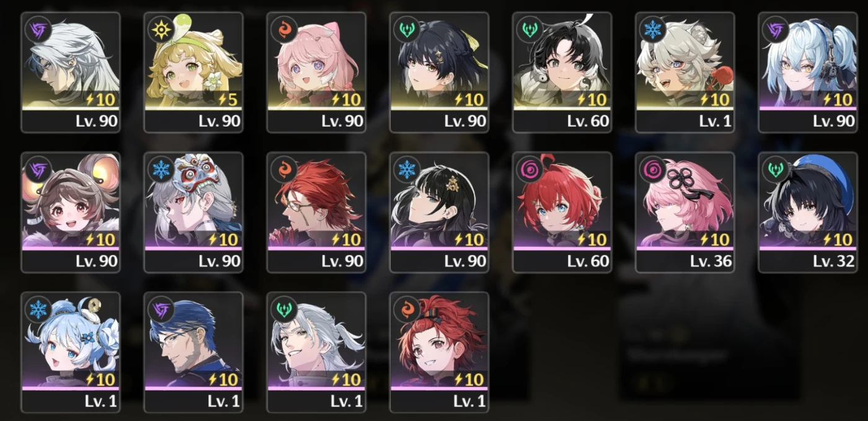Pick the black-haired woman with the gold hair ornament
The width and height of the screenshot is (868, 421).
[439, 213]
